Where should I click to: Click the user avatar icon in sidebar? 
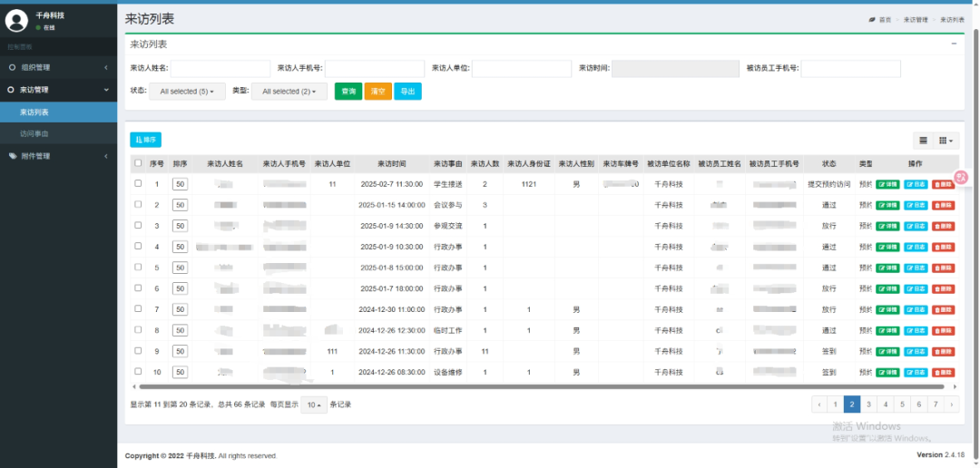(17, 21)
